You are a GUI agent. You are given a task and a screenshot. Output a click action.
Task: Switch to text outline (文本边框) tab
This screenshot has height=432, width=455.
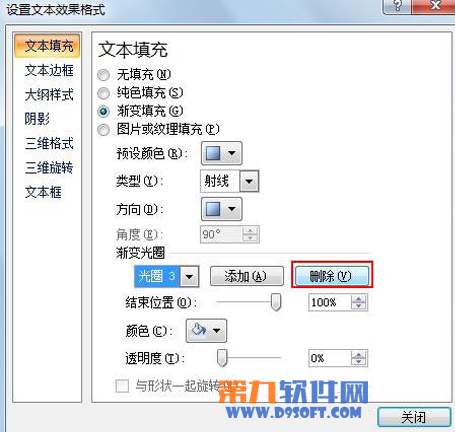click(49, 70)
